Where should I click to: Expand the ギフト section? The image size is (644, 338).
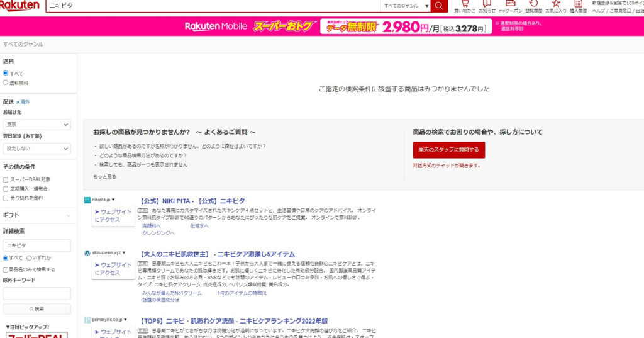pyautogui.click(x=36, y=215)
